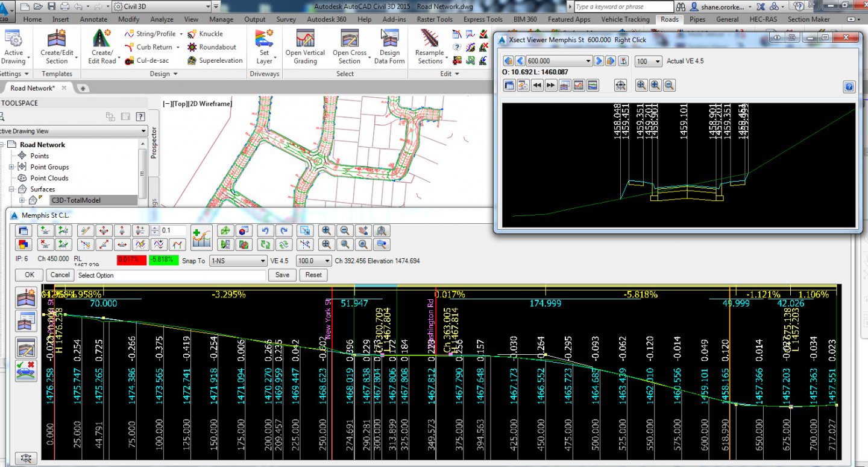Click rewind sections icon in Xsect Viewer
Image resolution: width=868 pixels, height=467 pixels.
coord(536,86)
